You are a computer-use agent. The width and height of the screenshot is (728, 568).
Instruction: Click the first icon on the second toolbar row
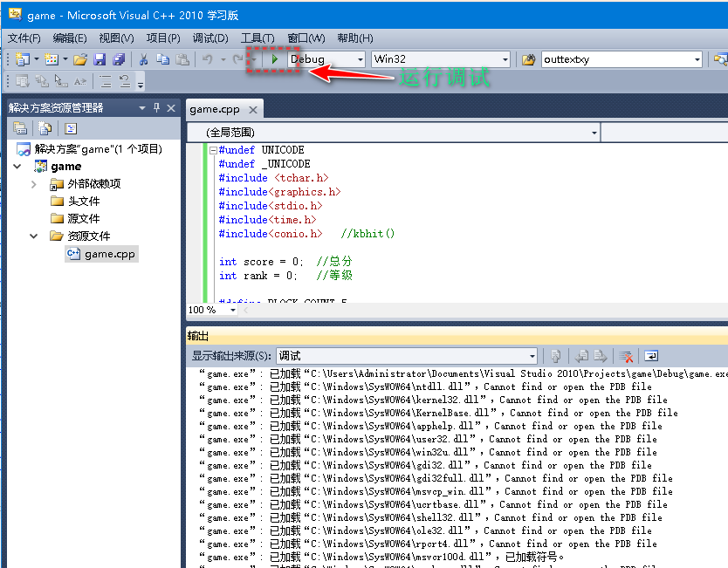(22, 82)
